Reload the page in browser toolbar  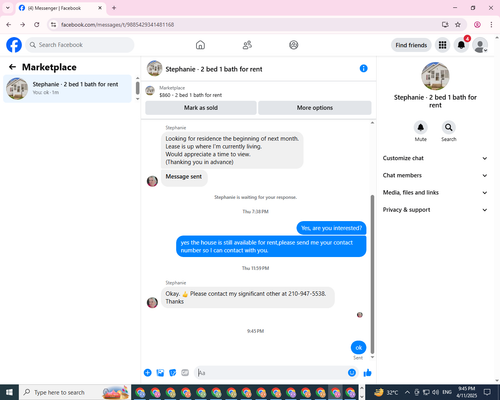pos(37,25)
